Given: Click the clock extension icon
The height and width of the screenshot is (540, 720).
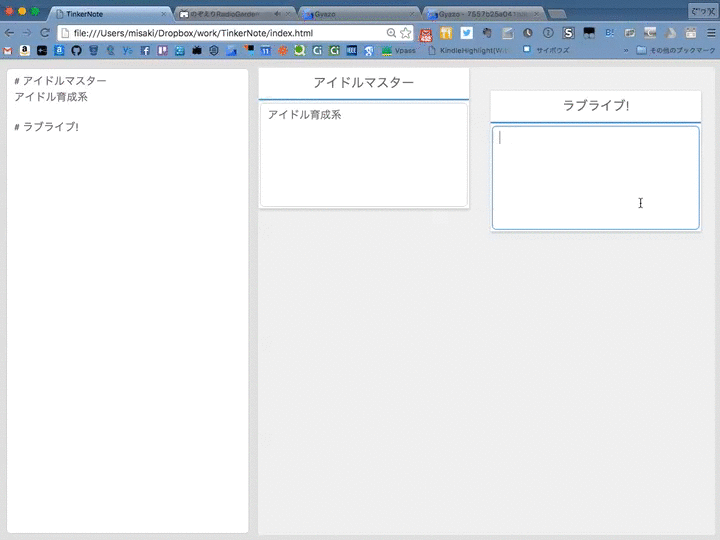Looking at the screenshot, I should [x=528, y=33].
